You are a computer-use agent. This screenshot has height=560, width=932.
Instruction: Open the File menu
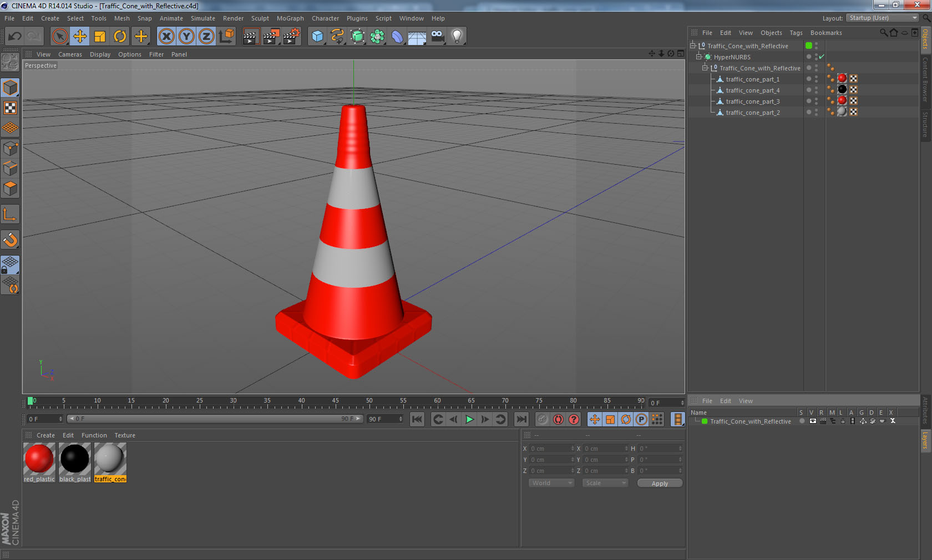(9, 18)
